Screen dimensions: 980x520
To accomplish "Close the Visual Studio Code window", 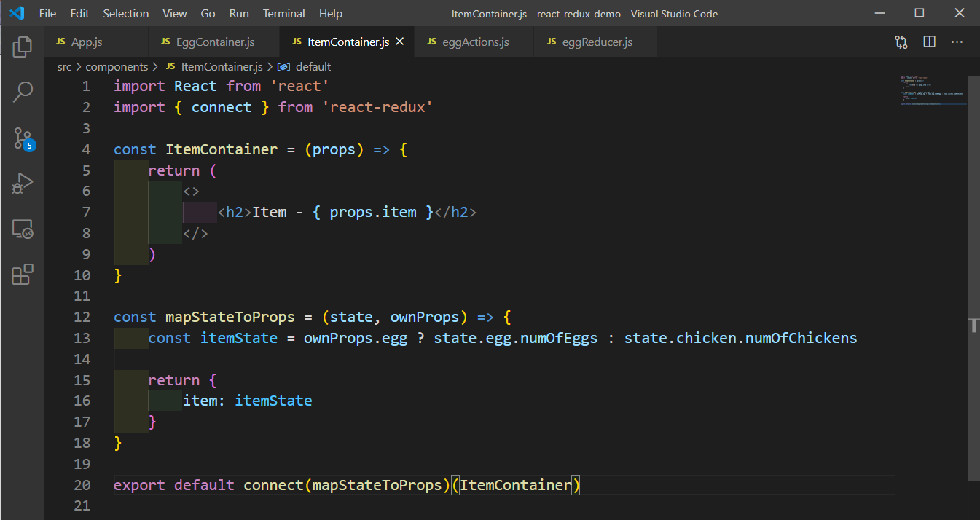I will [x=960, y=13].
